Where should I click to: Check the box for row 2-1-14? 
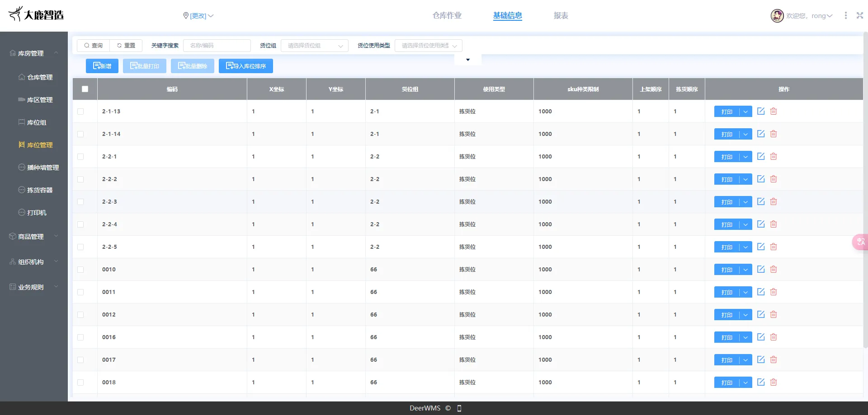(80, 134)
